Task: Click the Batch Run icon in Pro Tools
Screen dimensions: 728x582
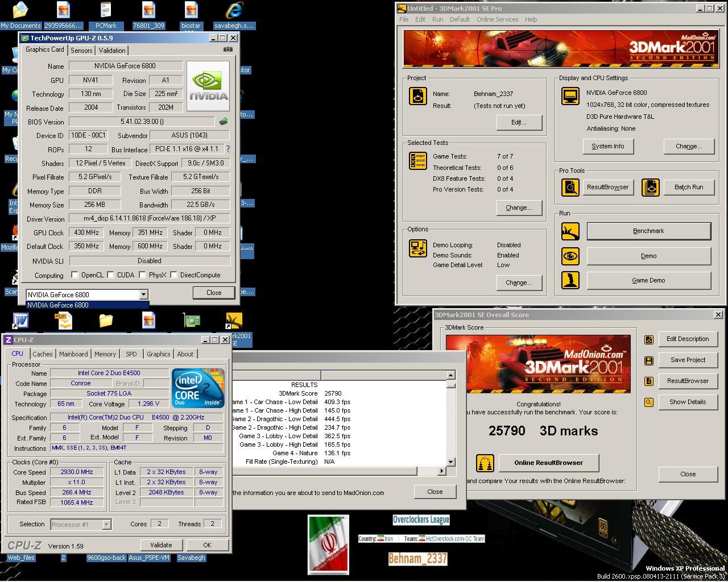Action: 650,187
